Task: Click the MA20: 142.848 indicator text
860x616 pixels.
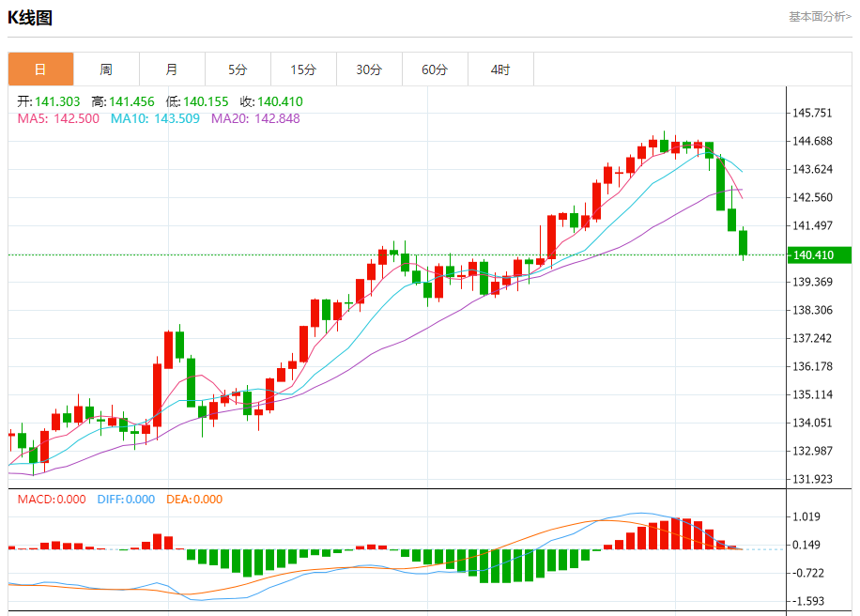Action: (255, 118)
